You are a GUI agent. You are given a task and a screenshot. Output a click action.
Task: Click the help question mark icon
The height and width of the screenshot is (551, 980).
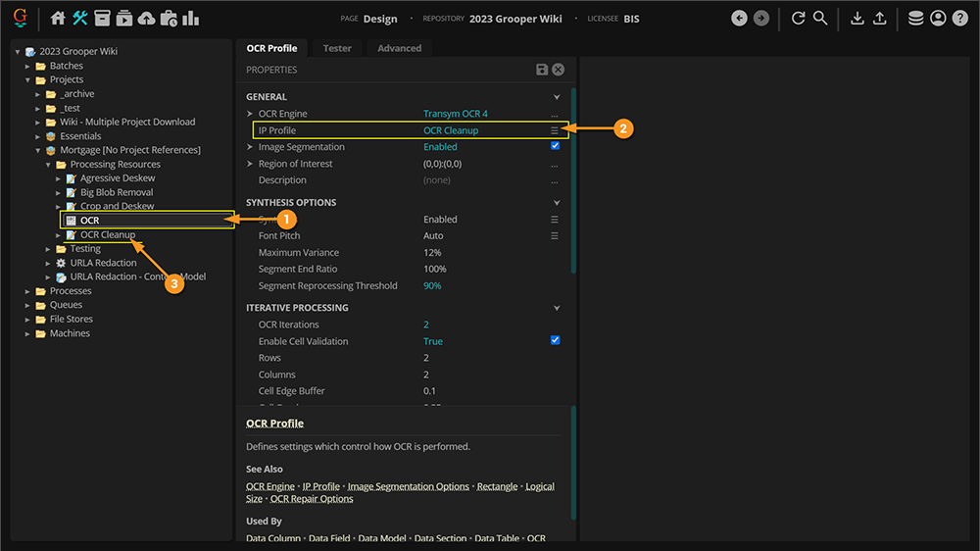[959, 19]
